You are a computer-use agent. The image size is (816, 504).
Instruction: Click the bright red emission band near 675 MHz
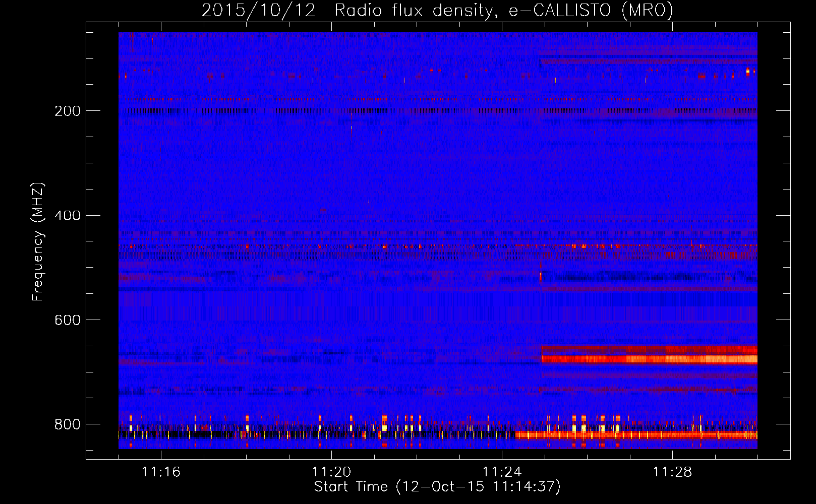pyautogui.click(x=649, y=359)
